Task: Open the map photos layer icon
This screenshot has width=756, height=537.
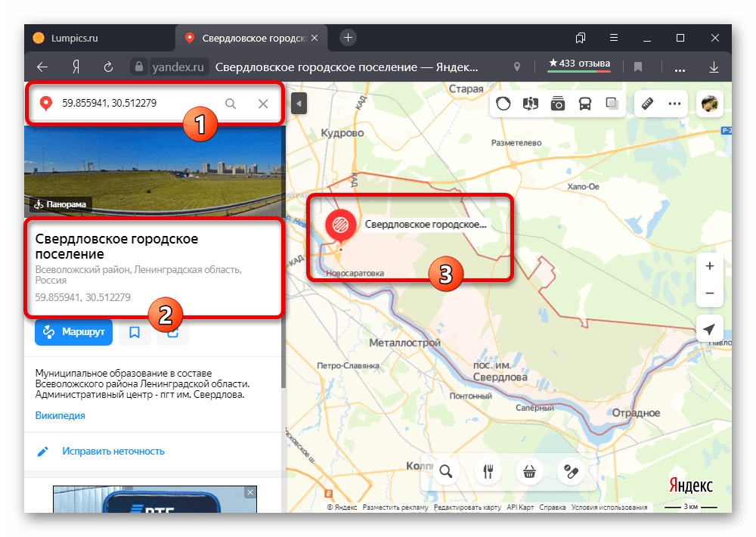Action: point(558,104)
